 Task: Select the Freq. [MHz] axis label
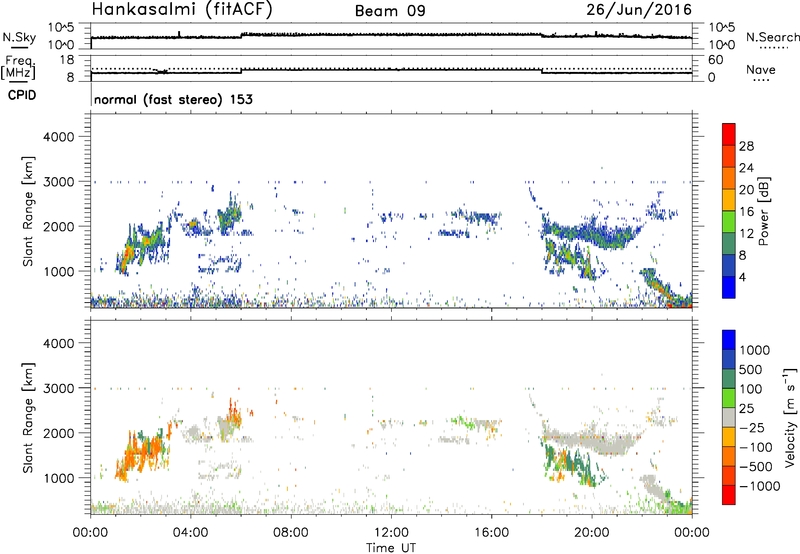tap(18, 67)
